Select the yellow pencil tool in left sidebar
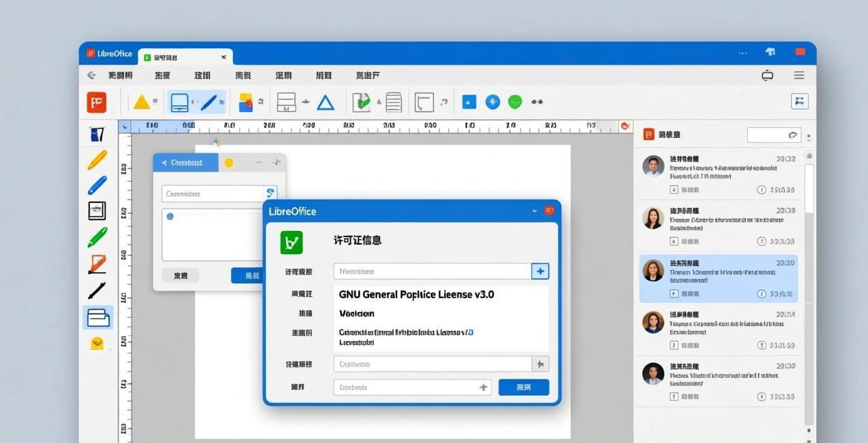 (97, 160)
